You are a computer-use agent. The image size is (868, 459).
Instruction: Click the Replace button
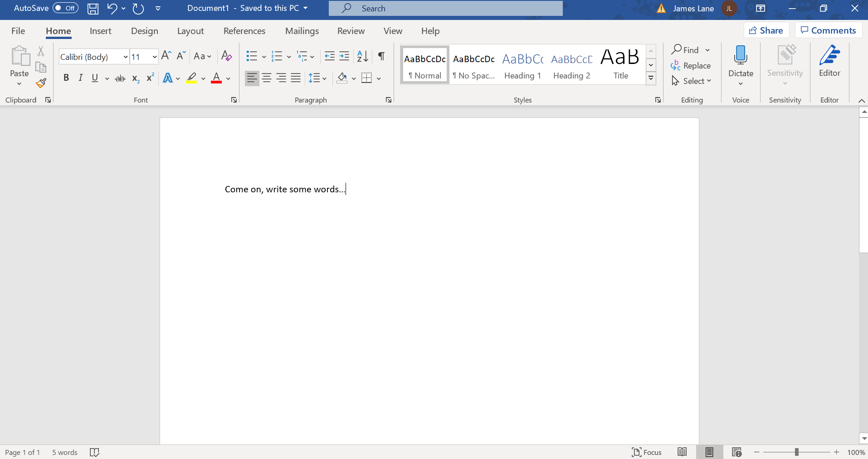(691, 66)
